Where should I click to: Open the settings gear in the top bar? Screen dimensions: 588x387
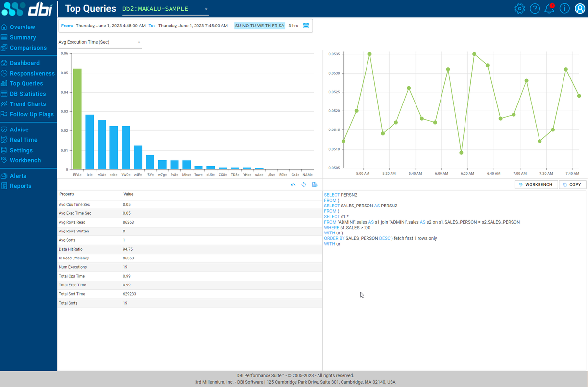(519, 8)
